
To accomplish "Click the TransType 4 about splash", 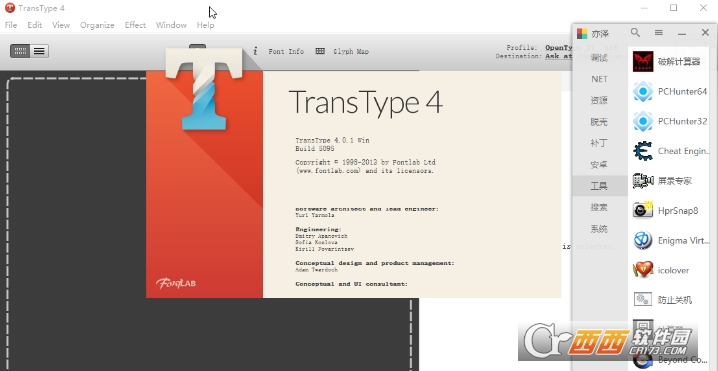I will (x=354, y=184).
